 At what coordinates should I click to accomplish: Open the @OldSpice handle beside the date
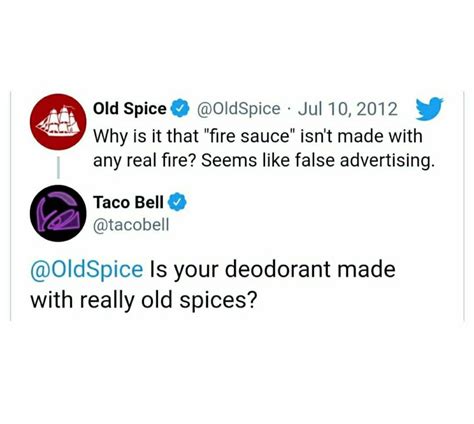[x=238, y=109]
